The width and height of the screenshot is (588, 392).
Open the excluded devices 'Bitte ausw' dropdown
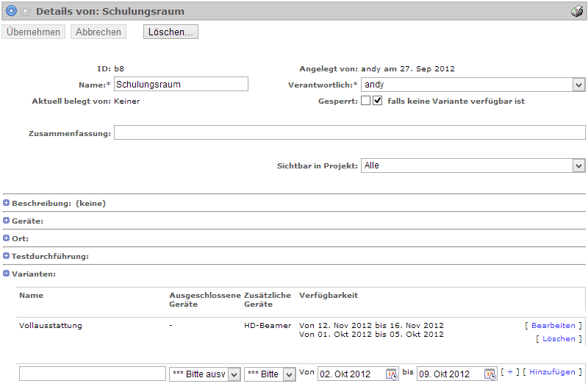(204, 374)
